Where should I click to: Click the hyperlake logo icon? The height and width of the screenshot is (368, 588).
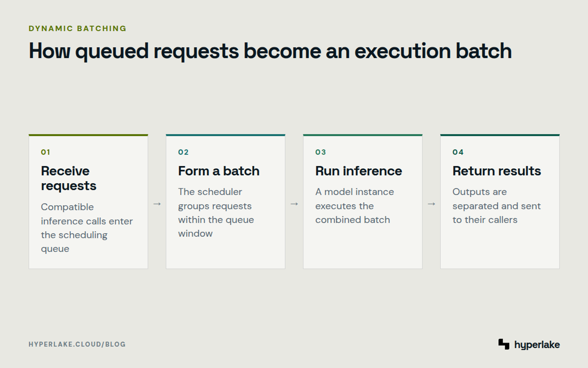point(504,344)
